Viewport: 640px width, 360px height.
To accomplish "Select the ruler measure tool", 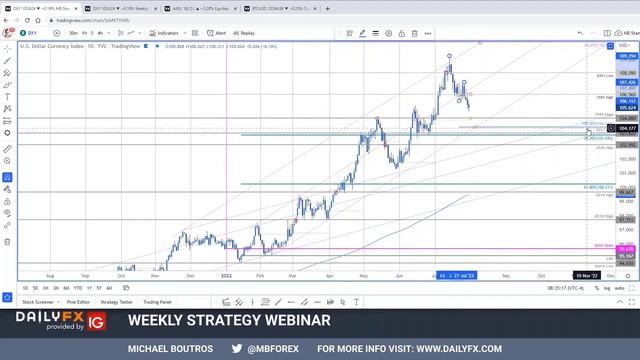I will point(7,149).
